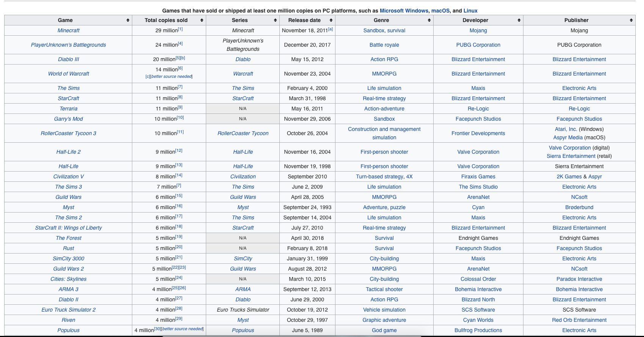Open the Minecraft game link
644x337 pixels.
pyautogui.click(x=69, y=30)
